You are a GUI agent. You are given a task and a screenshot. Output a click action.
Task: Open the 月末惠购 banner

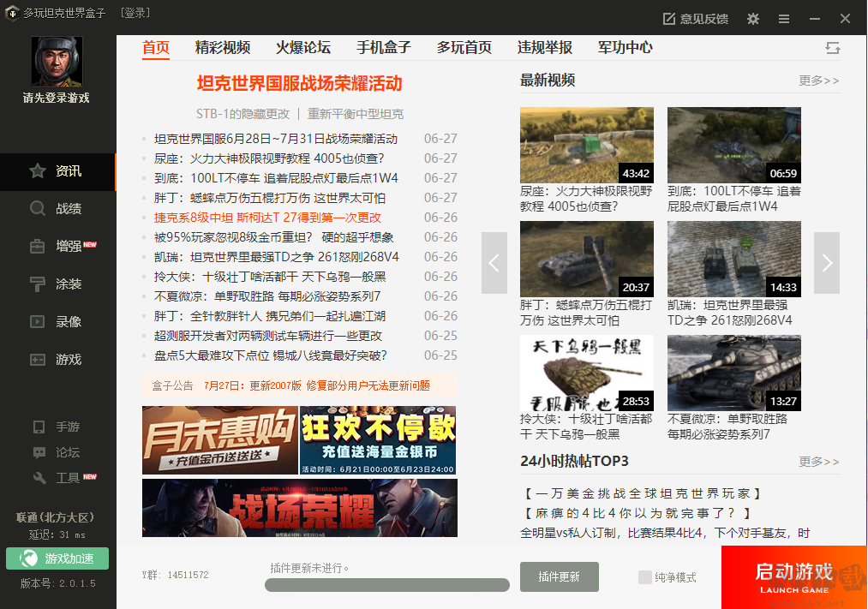click(219, 440)
